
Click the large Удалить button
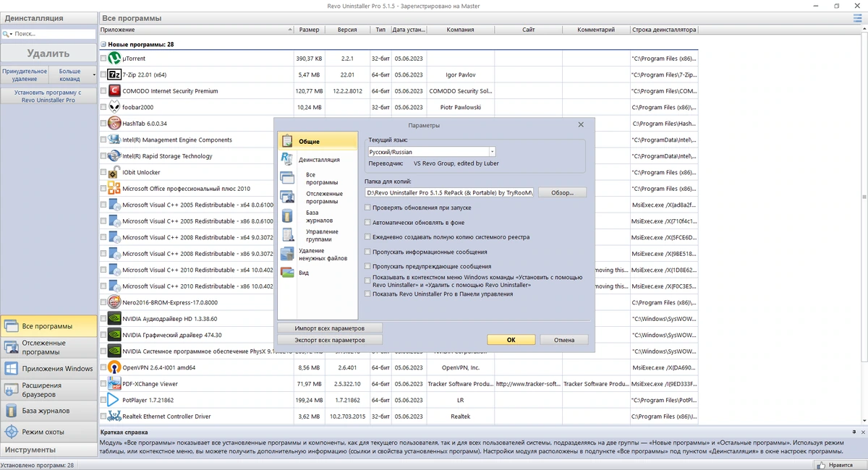tap(48, 53)
